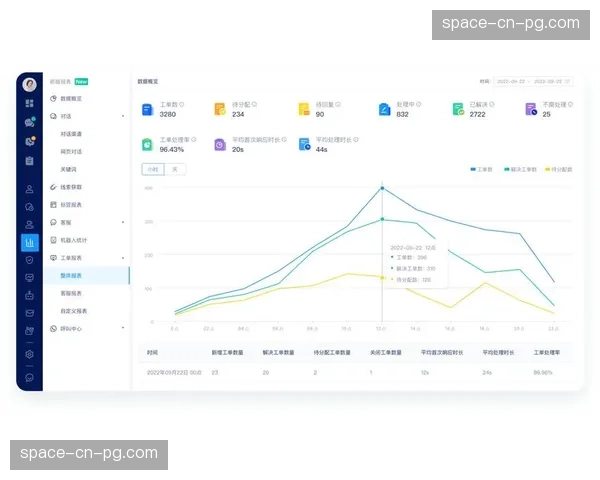Open 机器人统计 report

tap(76, 240)
